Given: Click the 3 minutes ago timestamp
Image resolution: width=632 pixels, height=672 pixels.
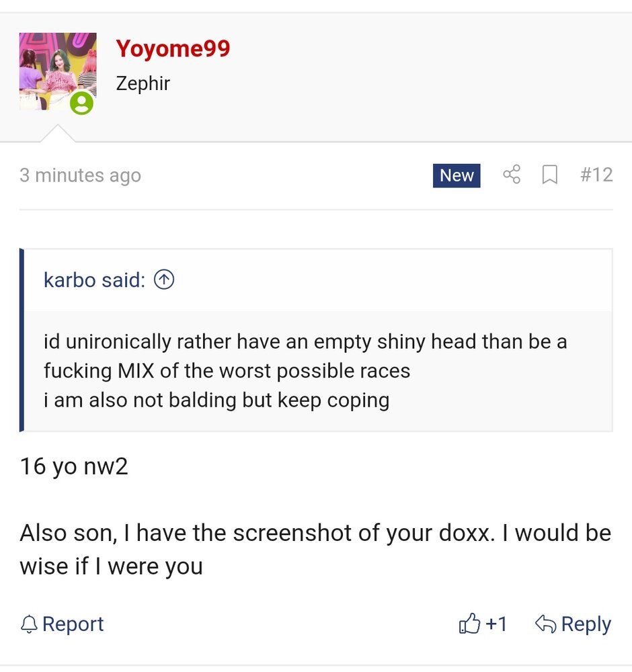Looking at the screenshot, I should click(80, 175).
